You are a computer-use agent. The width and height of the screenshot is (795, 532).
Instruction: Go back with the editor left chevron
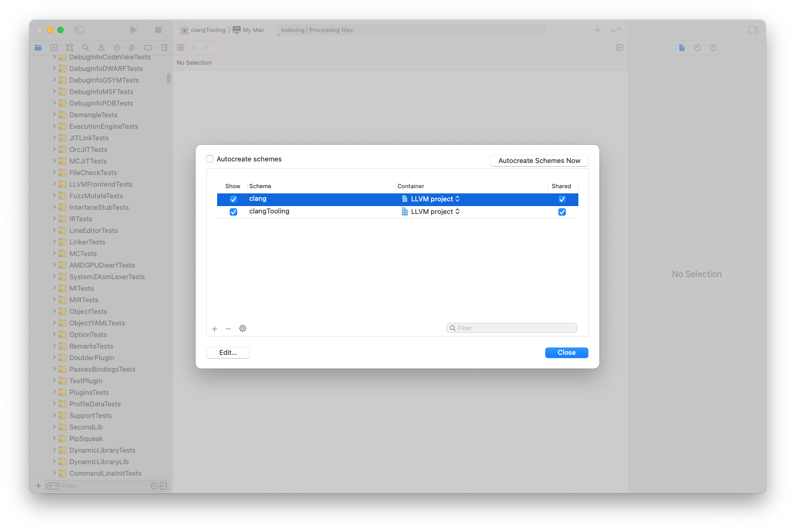click(194, 47)
